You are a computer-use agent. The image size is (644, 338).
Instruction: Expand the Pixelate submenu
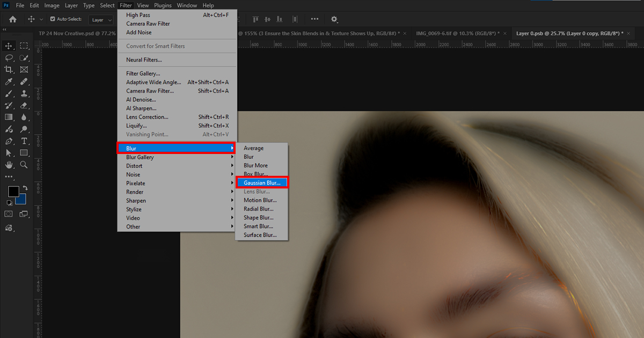[177, 183]
